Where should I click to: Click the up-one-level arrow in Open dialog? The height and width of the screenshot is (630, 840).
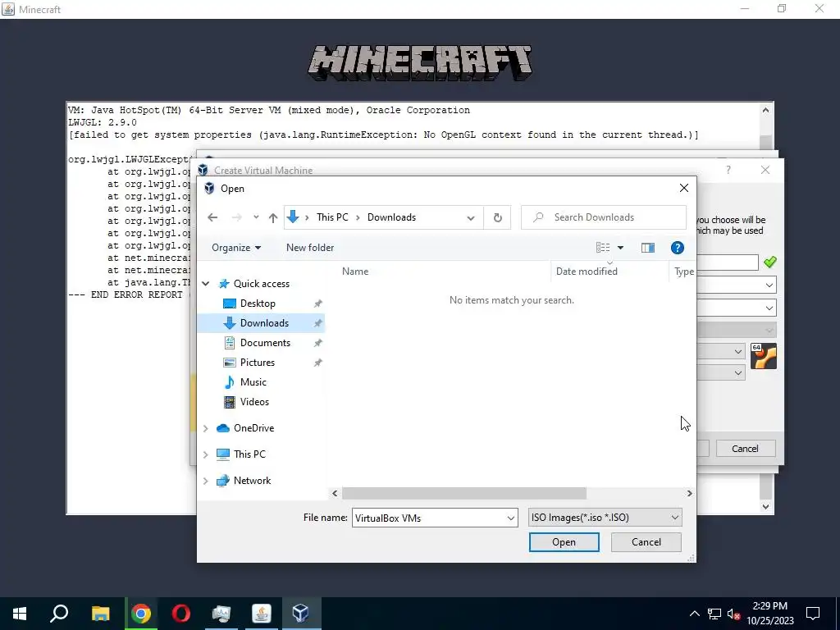point(272,217)
